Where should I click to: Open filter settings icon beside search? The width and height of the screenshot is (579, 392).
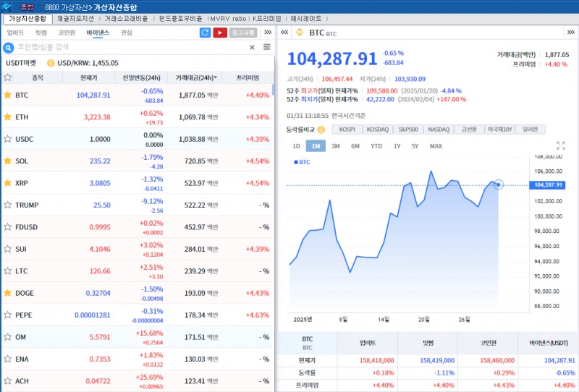(x=267, y=47)
